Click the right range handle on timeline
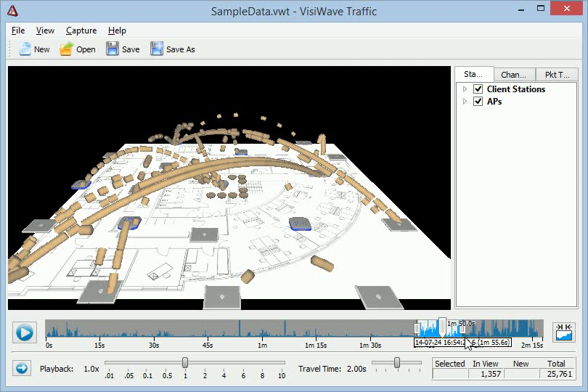The image size is (588, 392). tap(462, 329)
